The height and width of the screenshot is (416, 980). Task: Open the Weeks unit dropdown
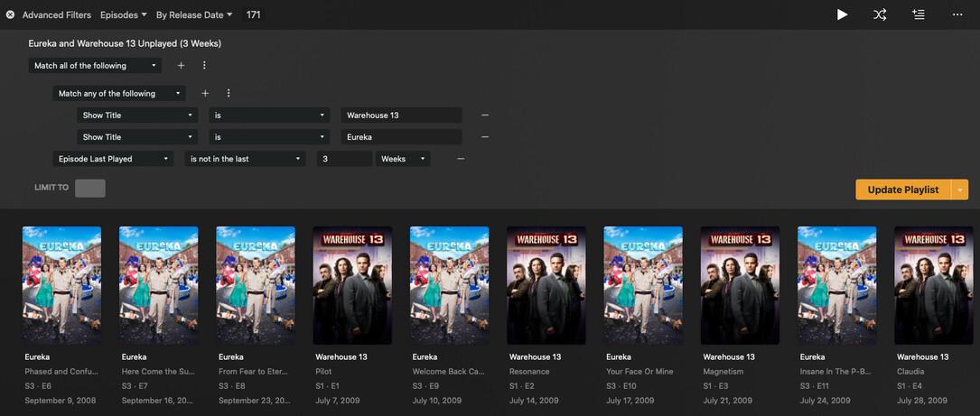pos(403,160)
